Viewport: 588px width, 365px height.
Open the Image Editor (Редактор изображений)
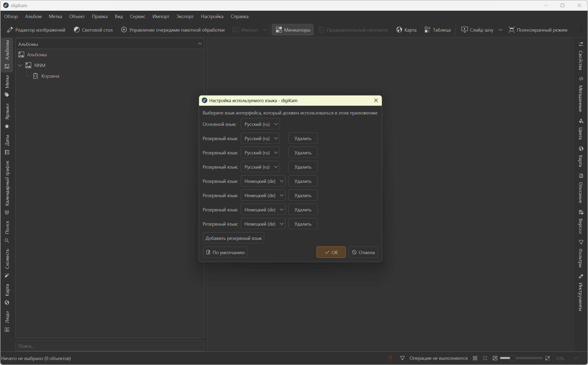click(36, 30)
